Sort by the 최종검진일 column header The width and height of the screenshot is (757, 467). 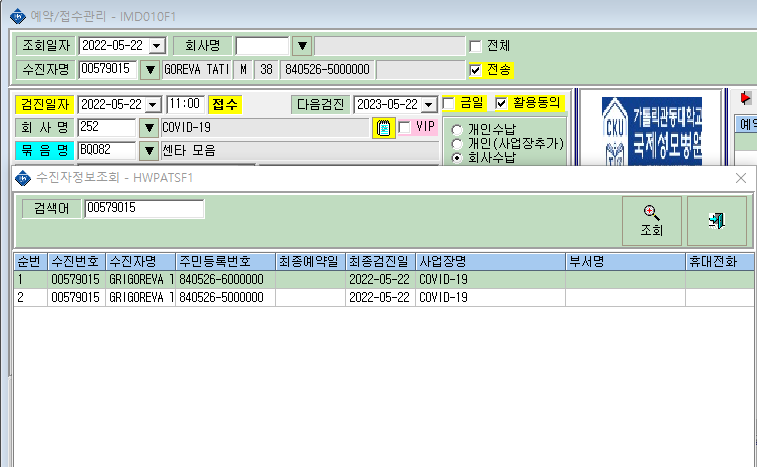(x=380, y=262)
